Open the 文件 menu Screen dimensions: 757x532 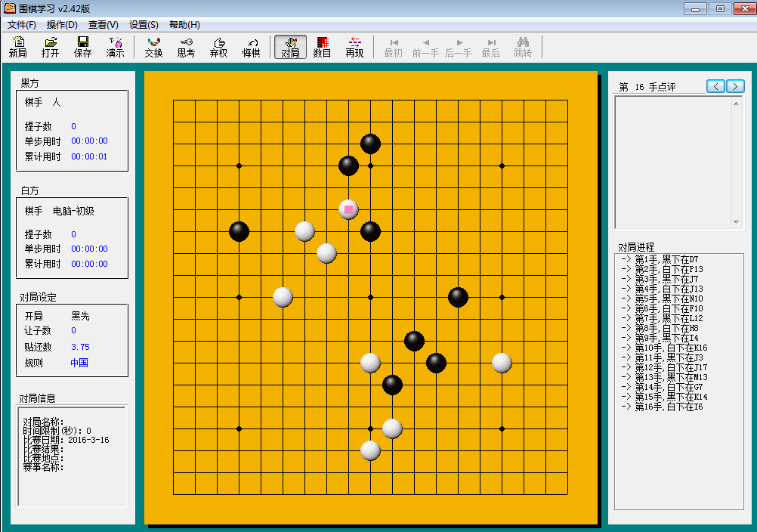click(19, 24)
